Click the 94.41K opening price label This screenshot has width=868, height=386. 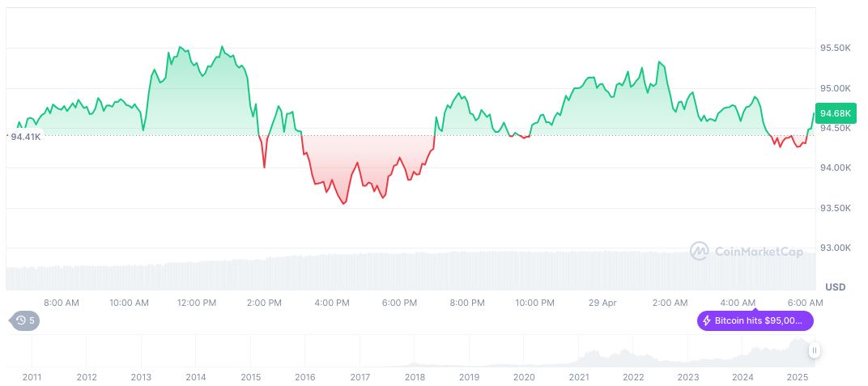(25, 137)
